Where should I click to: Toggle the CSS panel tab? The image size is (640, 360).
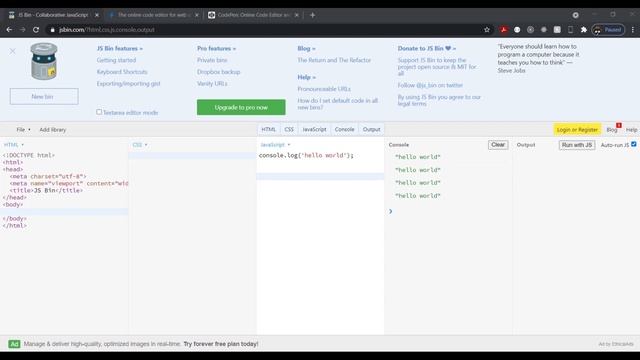(289, 129)
